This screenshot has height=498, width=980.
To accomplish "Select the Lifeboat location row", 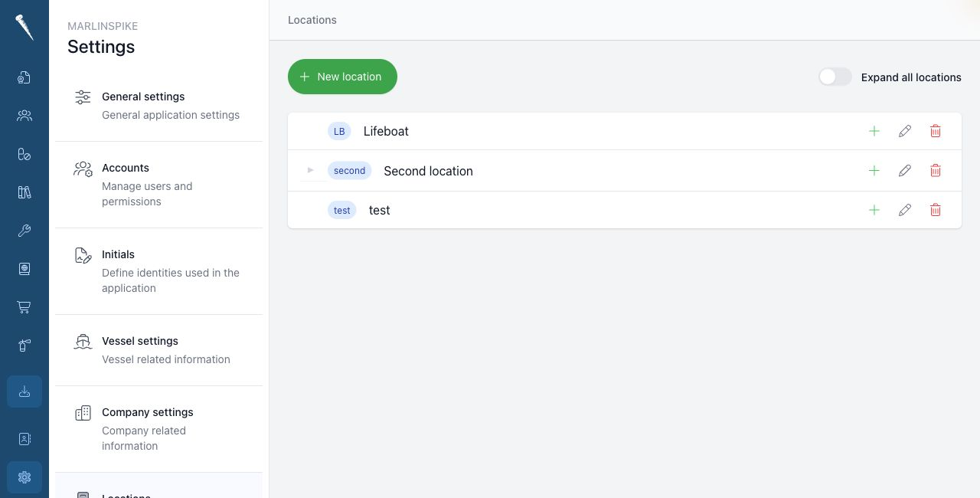I will (x=625, y=131).
